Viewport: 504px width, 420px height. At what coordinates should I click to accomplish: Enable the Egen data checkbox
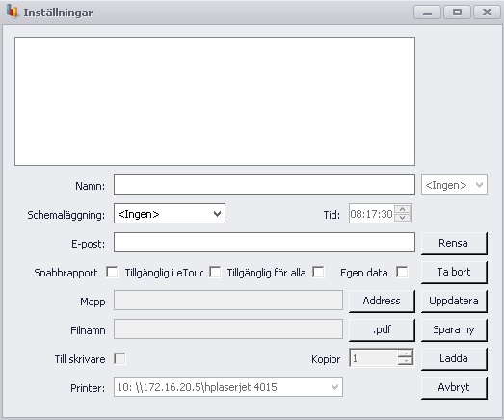402,272
